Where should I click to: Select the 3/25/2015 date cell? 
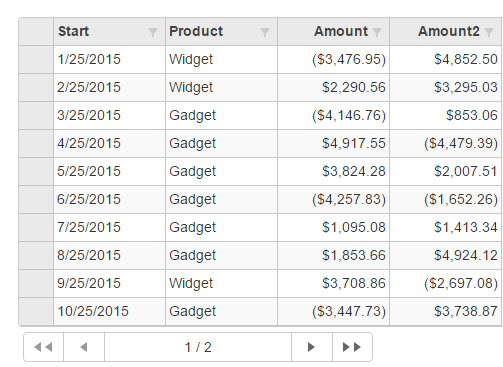[x=109, y=115]
